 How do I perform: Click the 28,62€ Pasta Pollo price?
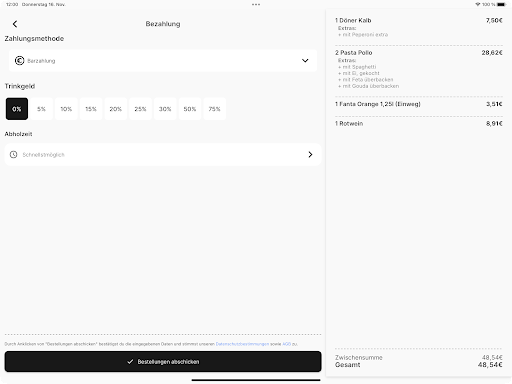click(x=492, y=53)
